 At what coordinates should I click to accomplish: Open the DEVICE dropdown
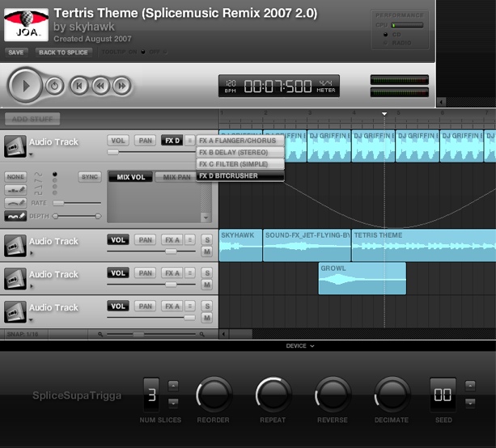(299, 345)
